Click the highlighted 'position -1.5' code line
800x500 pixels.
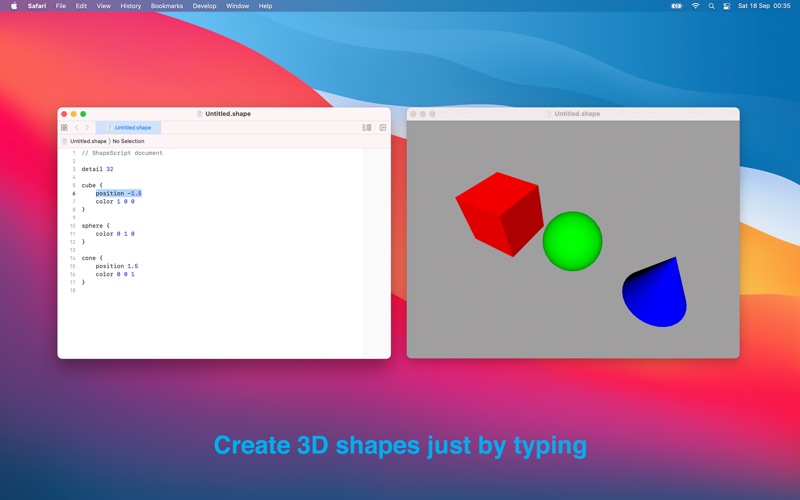click(x=118, y=193)
